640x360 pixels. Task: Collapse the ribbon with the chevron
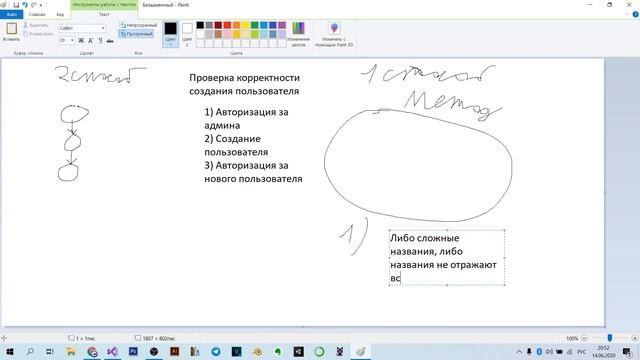point(627,14)
